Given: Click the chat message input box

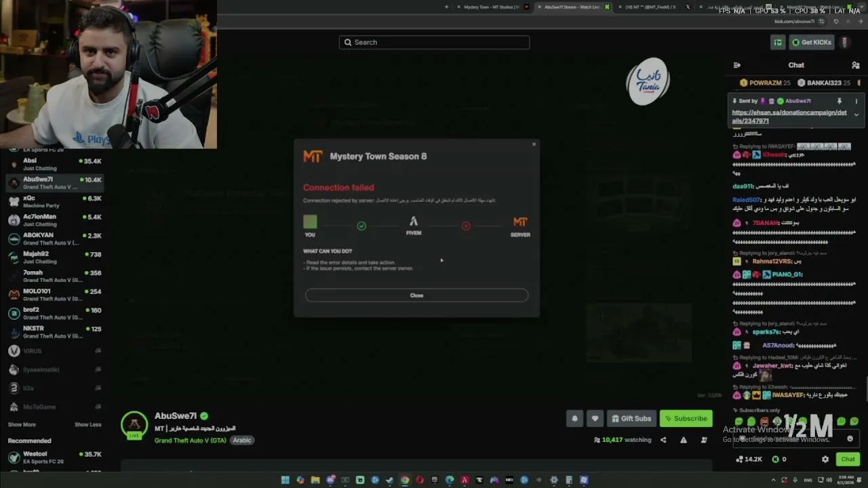Looking at the screenshot, I should [x=795, y=439].
